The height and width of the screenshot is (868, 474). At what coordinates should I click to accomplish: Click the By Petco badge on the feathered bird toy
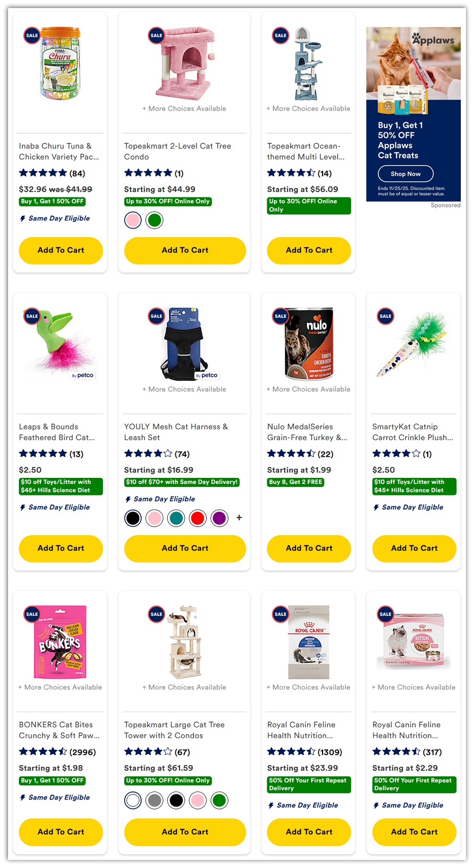coord(83,375)
